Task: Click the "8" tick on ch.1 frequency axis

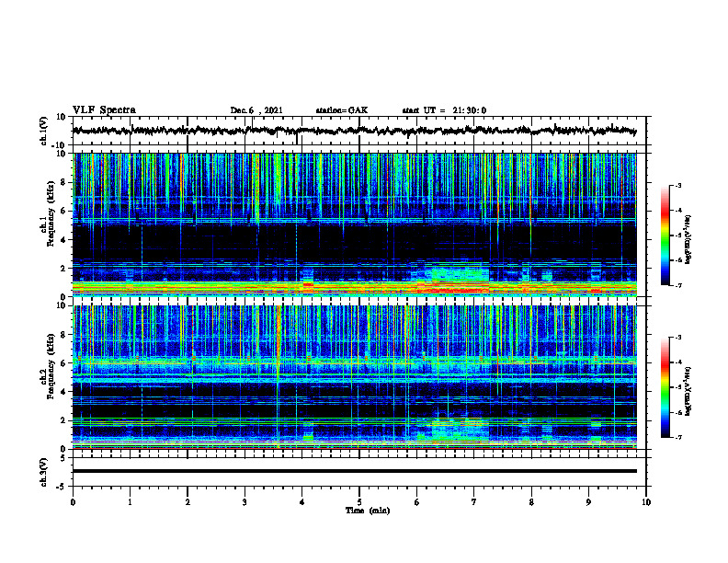Action: point(64,182)
